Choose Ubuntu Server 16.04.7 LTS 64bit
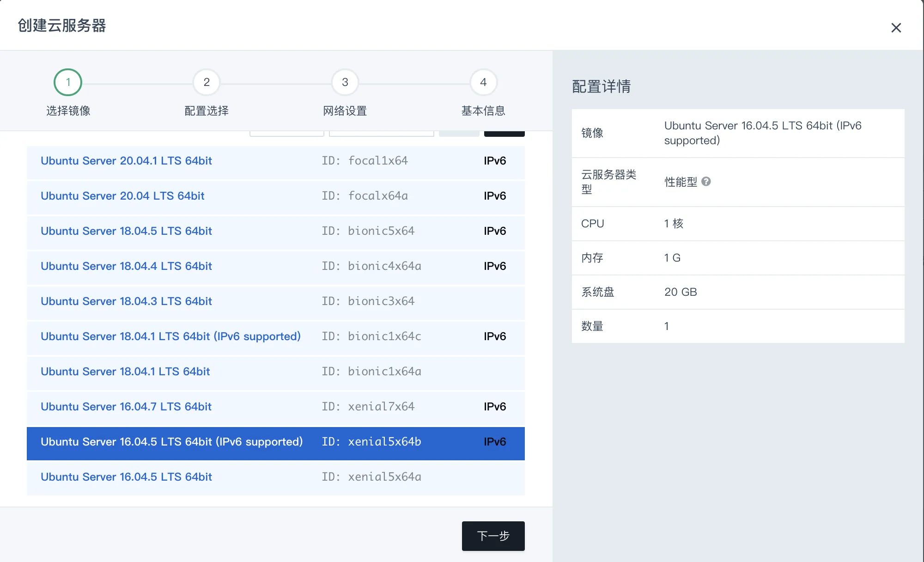 (x=126, y=407)
